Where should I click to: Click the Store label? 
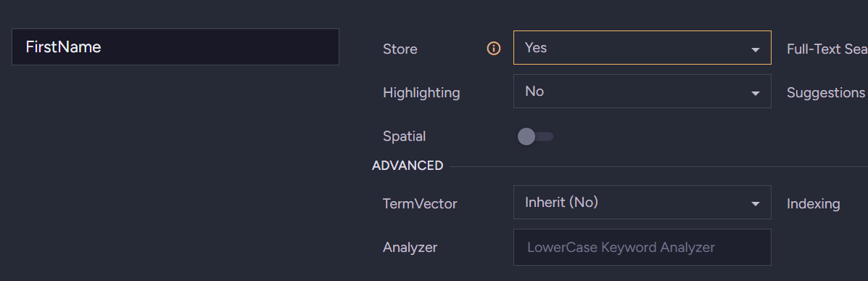tap(400, 49)
